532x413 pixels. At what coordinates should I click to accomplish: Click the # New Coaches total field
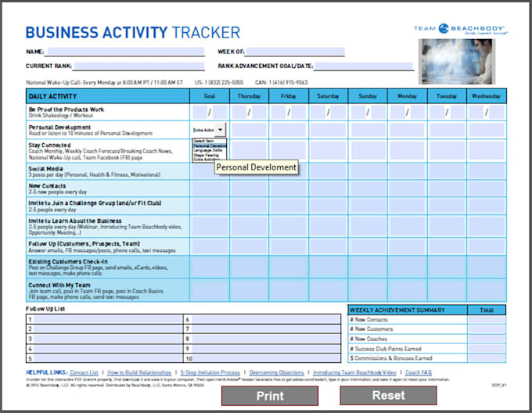487,339
